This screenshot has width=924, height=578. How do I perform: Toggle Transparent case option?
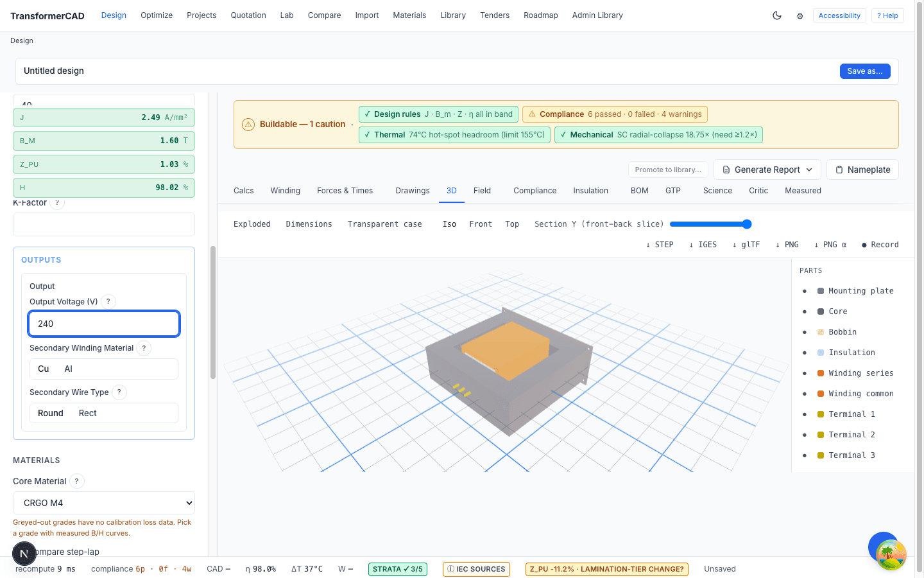[385, 224]
